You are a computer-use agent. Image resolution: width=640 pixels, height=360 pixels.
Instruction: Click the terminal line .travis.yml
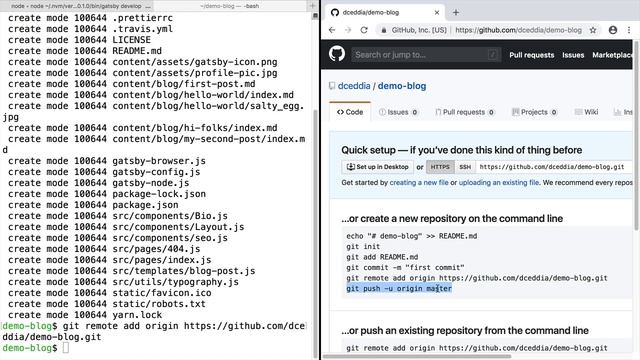pyautogui.click(x=90, y=29)
